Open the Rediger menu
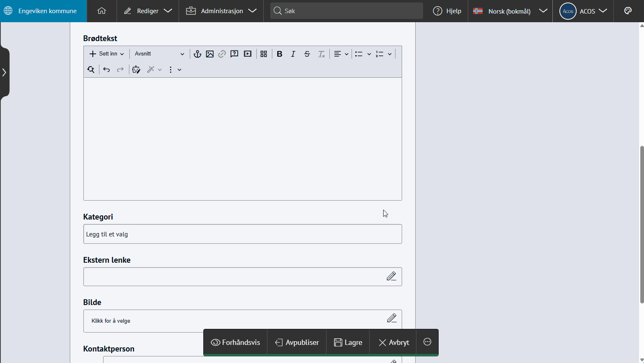 [x=148, y=11]
